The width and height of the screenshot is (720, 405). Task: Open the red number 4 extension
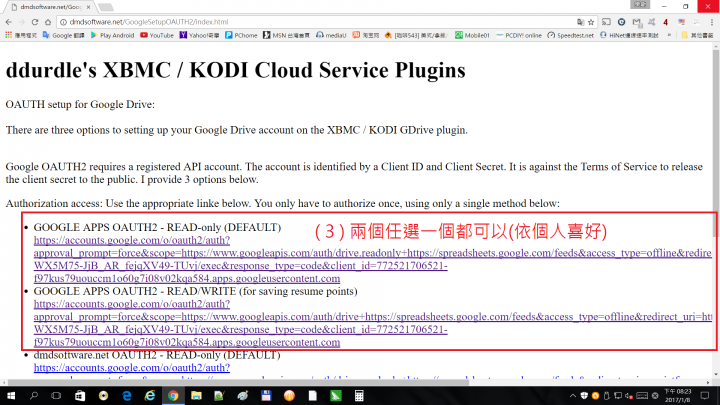coord(665,22)
